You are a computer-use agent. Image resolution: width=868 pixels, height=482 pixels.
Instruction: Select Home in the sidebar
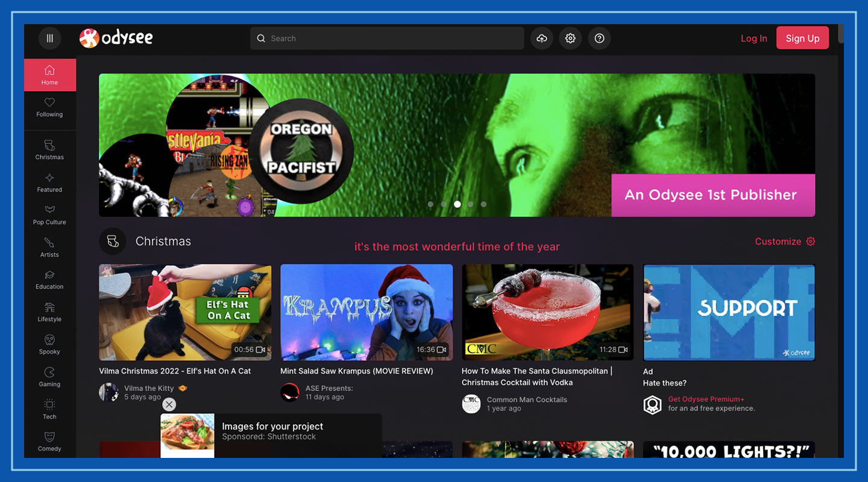49,75
